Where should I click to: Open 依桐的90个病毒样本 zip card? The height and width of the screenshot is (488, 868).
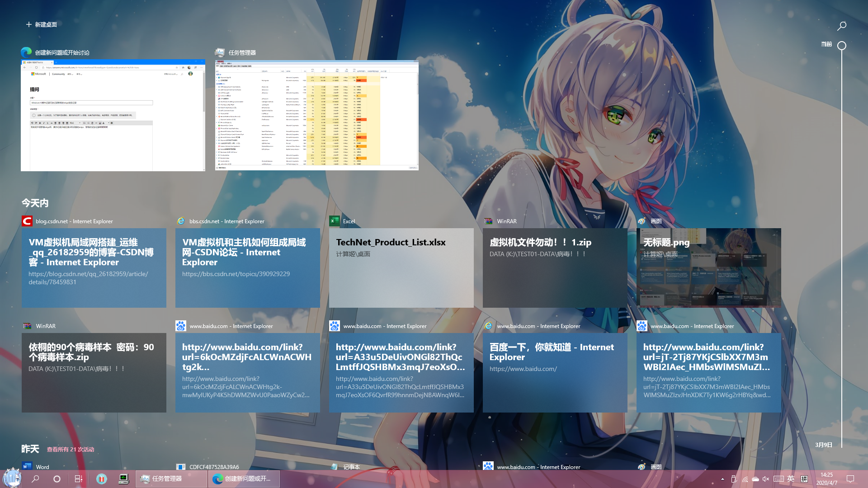(94, 373)
